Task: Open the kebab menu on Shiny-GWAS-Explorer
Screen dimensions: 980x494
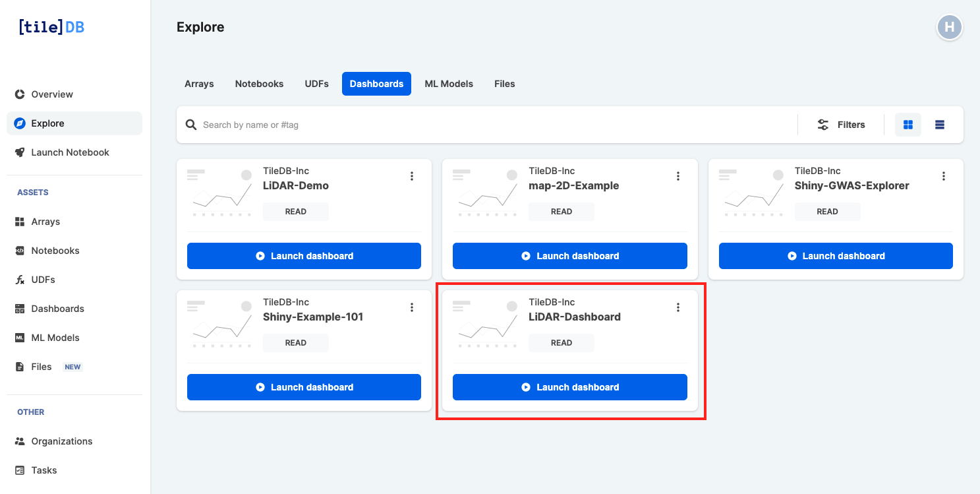Action: point(944,175)
